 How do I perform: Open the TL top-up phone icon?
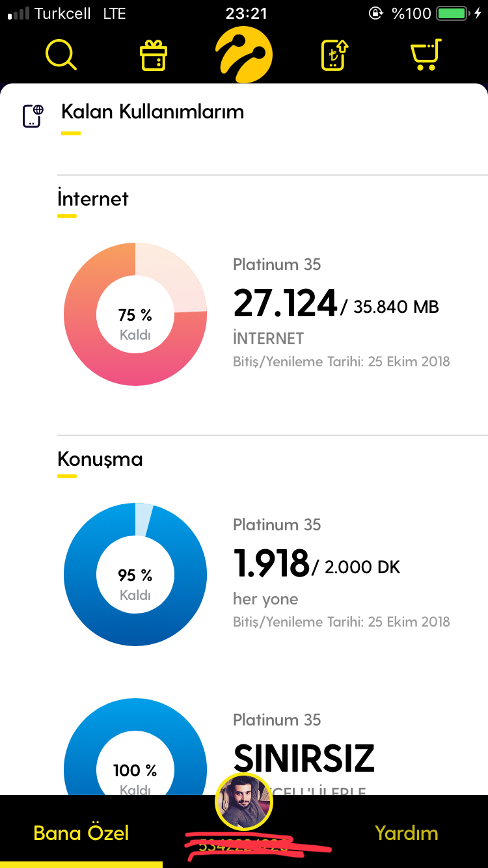pos(334,55)
